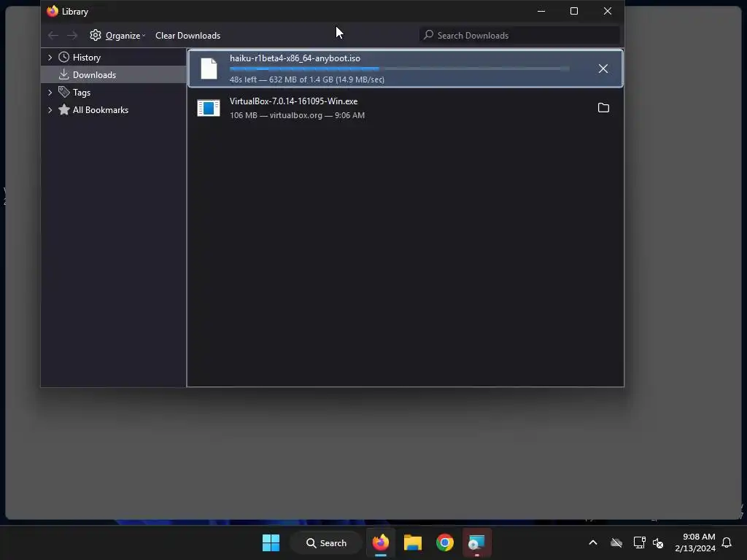The image size is (747, 560).
Task: Expand the All Bookmarks tree node
Action: click(x=50, y=110)
